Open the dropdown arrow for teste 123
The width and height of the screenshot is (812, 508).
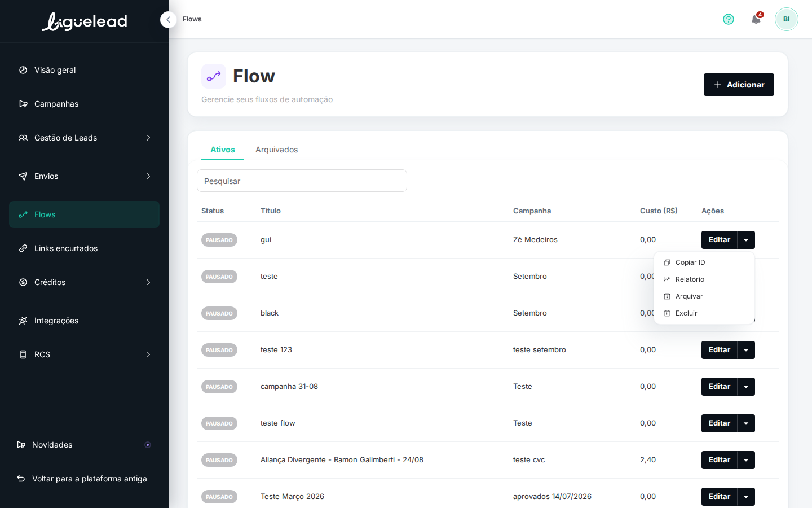click(x=746, y=350)
